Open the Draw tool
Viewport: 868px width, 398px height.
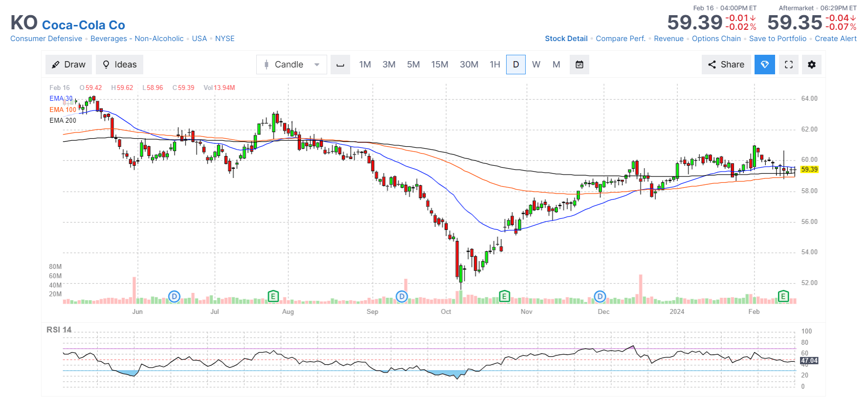[69, 65]
